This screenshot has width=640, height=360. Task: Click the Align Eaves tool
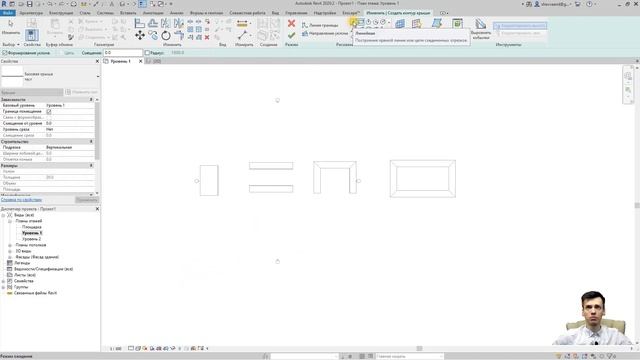pyautogui.click(x=480, y=29)
